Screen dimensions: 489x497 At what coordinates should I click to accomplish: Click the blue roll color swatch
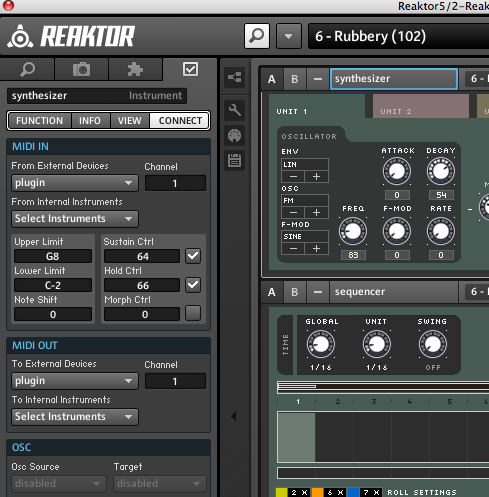[353, 492]
